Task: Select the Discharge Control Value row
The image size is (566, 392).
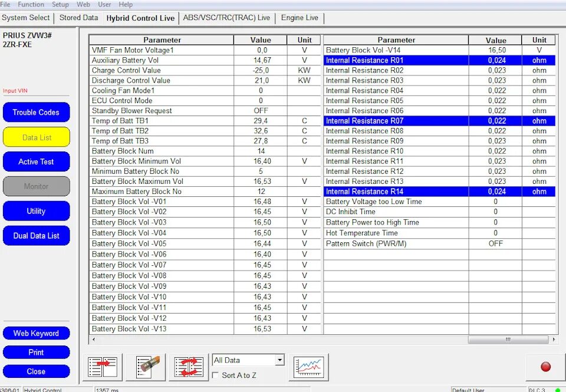Action: pyautogui.click(x=205, y=81)
